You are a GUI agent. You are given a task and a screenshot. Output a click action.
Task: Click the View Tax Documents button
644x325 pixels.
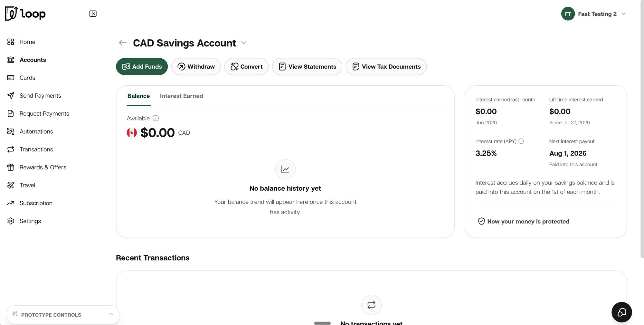tap(386, 67)
